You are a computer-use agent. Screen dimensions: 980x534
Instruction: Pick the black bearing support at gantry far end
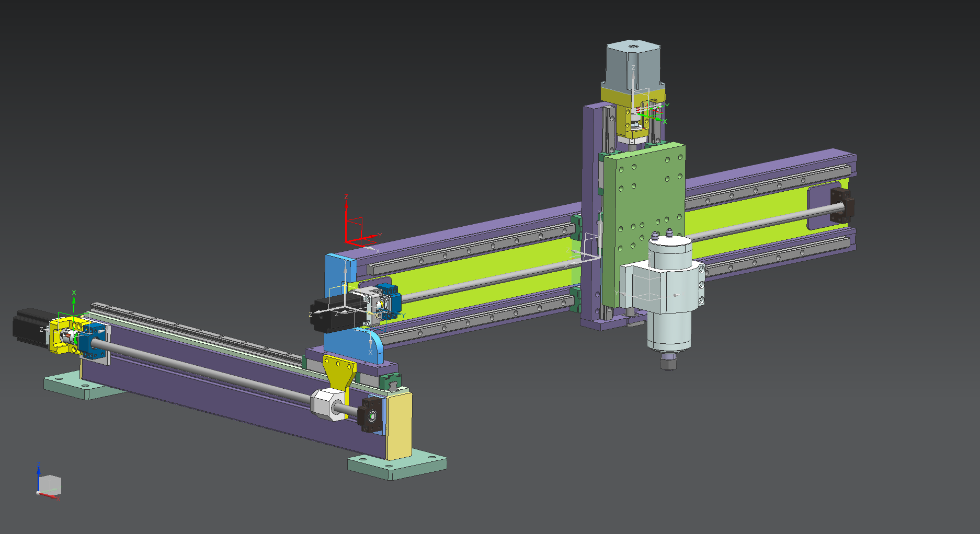(x=843, y=205)
